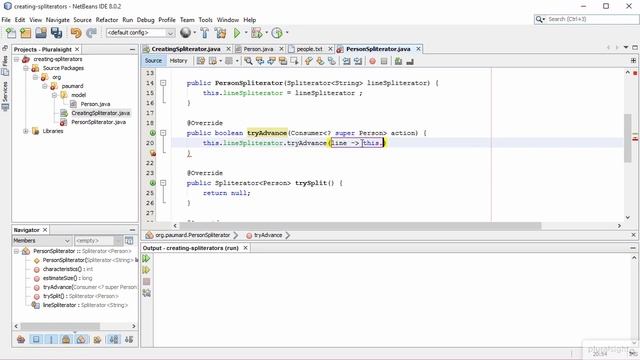The height and width of the screenshot is (360, 640).
Task: Toggle Show Inner Classes filter in Navigator
Action: tap(81, 339)
